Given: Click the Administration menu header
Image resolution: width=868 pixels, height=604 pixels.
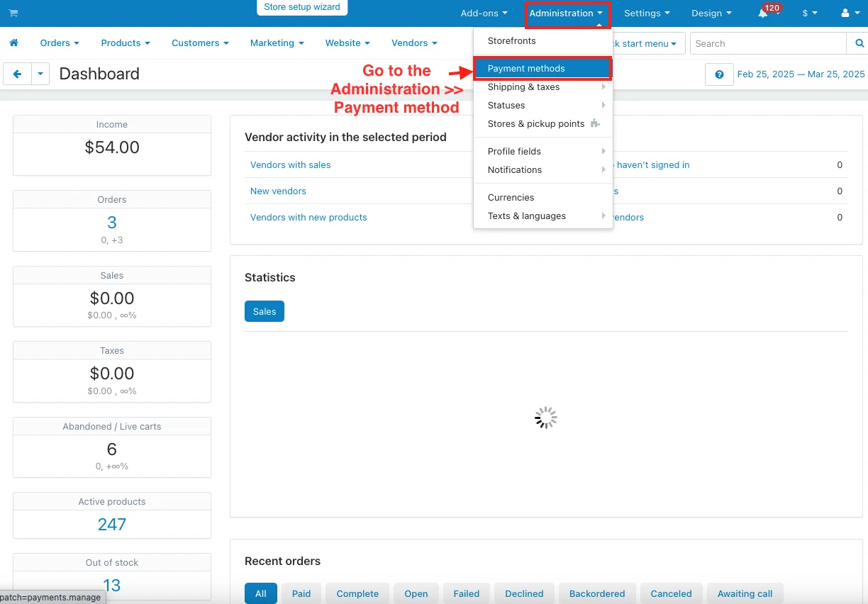Looking at the screenshot, I should click(567, 13).
